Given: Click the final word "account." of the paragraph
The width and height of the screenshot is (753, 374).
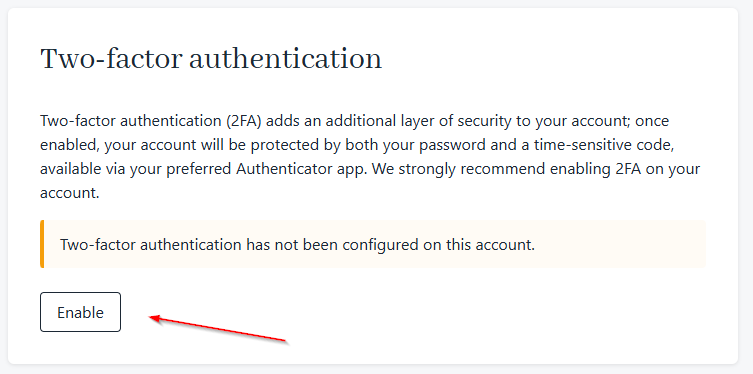Looking at the screenshot, I should pos(70,193).
